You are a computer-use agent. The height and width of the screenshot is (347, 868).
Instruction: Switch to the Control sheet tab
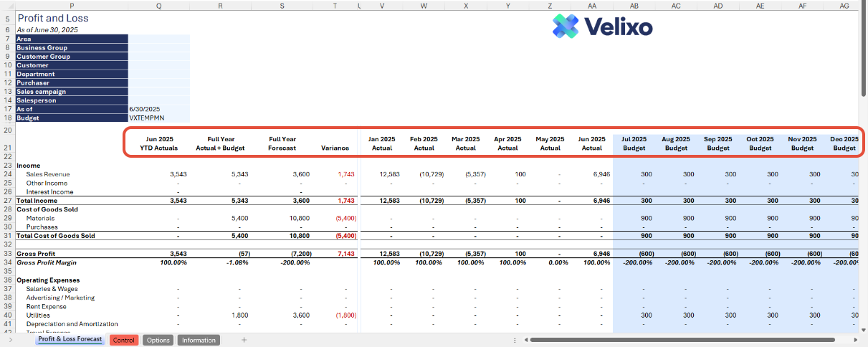click(124, 340)
